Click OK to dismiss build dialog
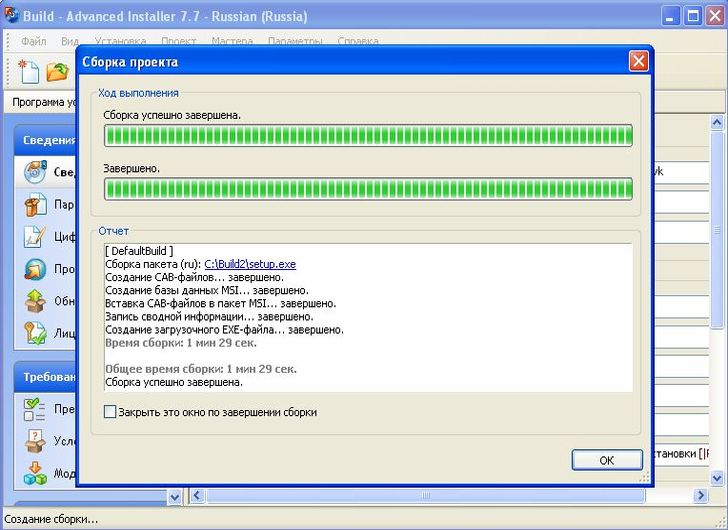The width and height of the screenshot is (728, 530). (x=607, y=460)
